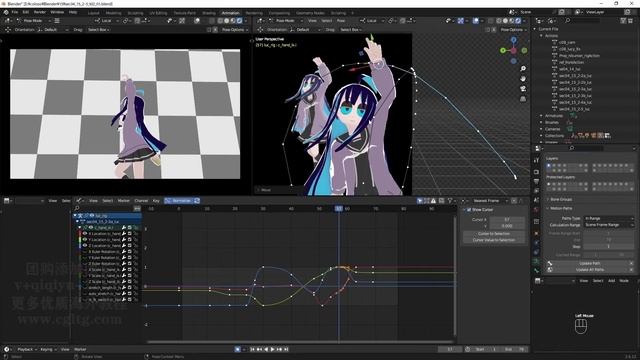Open Pose Mode dropdown in right viewport
The image size is (640, 360).
(286, 20)
